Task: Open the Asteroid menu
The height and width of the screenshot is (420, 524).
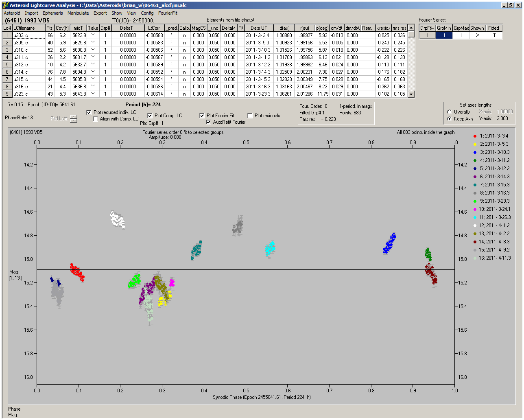Action: tap(12, 13)
